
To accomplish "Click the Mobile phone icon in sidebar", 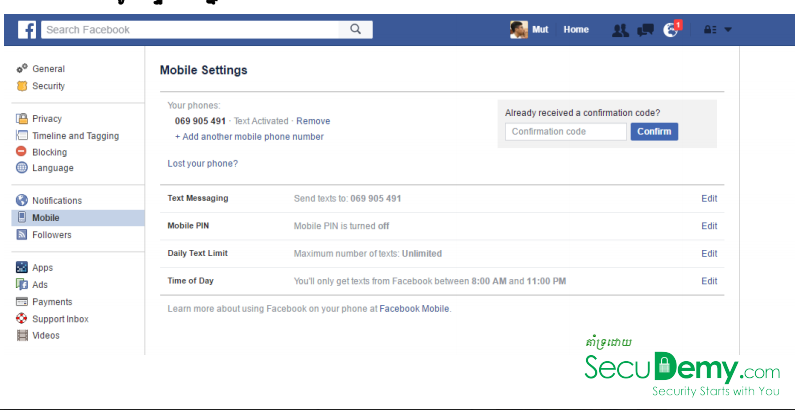I will (x=22, y=217).
